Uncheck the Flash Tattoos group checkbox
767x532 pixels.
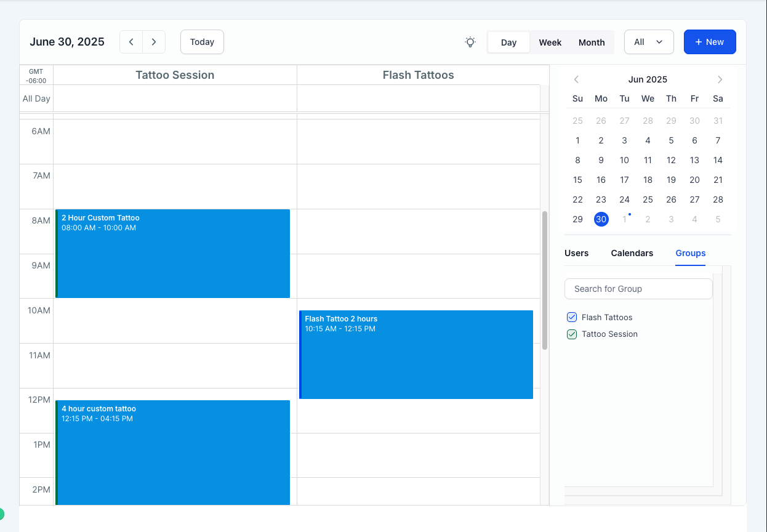(x=571, y=317)
